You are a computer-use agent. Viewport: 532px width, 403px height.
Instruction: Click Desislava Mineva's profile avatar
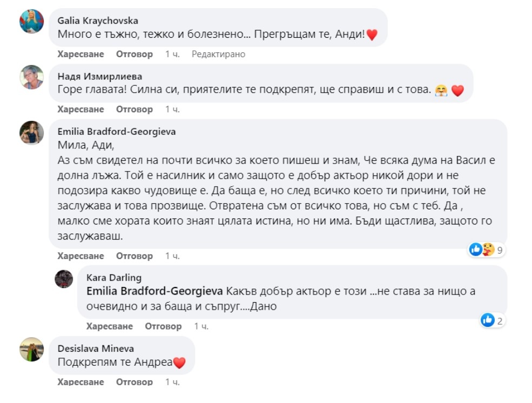click(31, 350)
